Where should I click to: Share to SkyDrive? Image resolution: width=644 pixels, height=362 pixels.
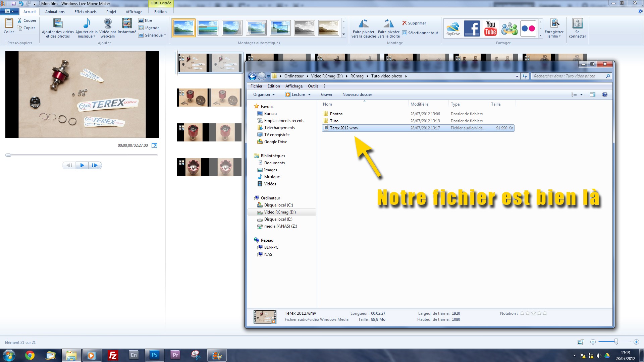pos(453,28)
